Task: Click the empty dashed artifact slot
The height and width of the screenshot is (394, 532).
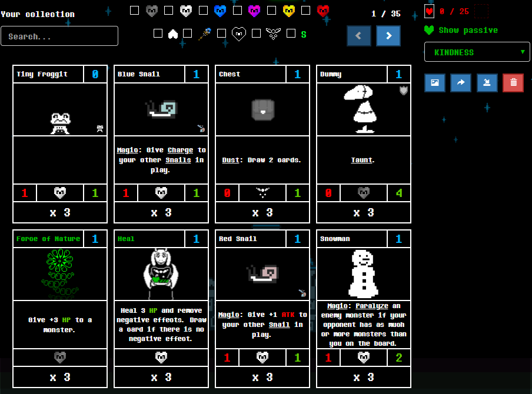Action: pyautogui.click(x=481, y=11)
